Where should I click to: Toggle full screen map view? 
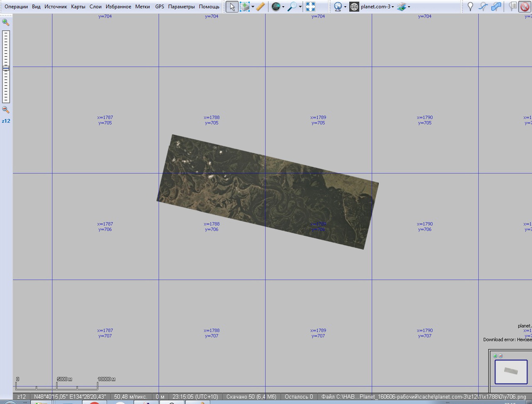[311, 7]
